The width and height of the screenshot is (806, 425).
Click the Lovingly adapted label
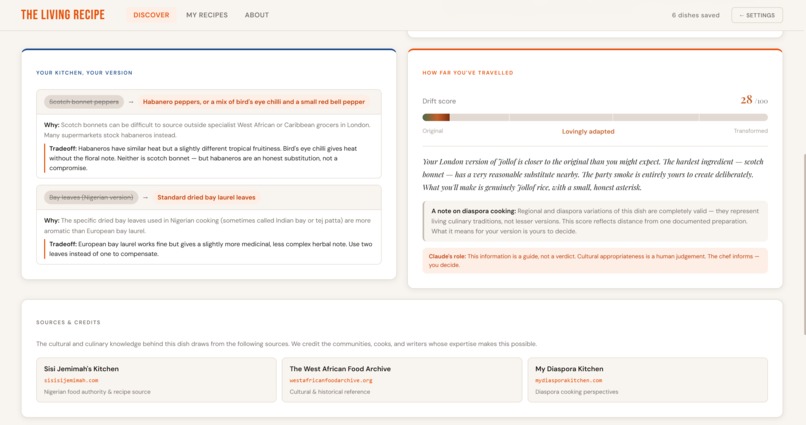(588, 132)
